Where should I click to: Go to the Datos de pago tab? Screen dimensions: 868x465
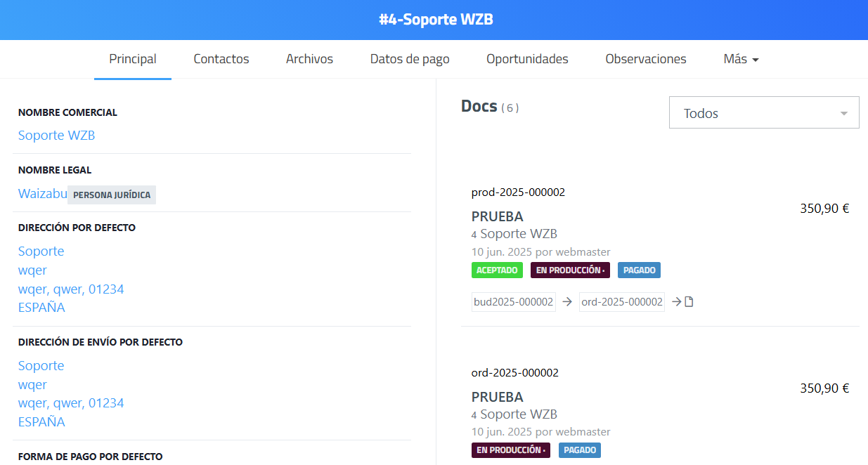point(410,60)
